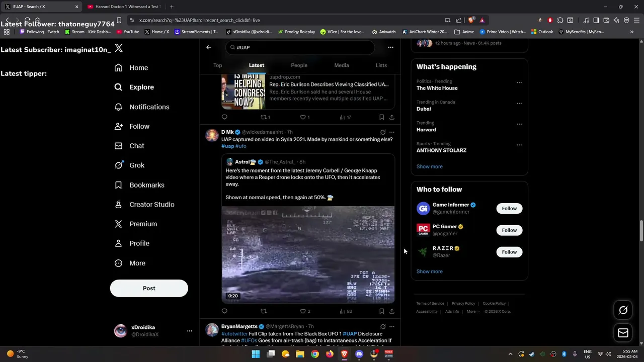Click the X logo above Home

click(x=119, y=48)
